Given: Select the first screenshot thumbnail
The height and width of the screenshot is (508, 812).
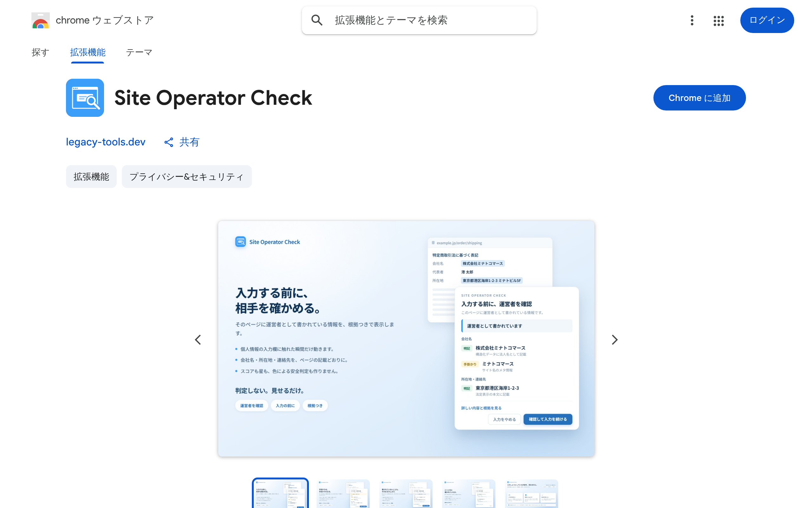Looking at the screenshot, I should pos(280,493).
